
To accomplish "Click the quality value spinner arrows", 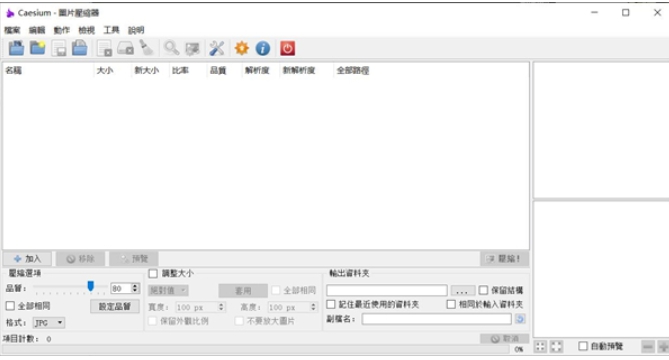I will click(x=135, y=288).
